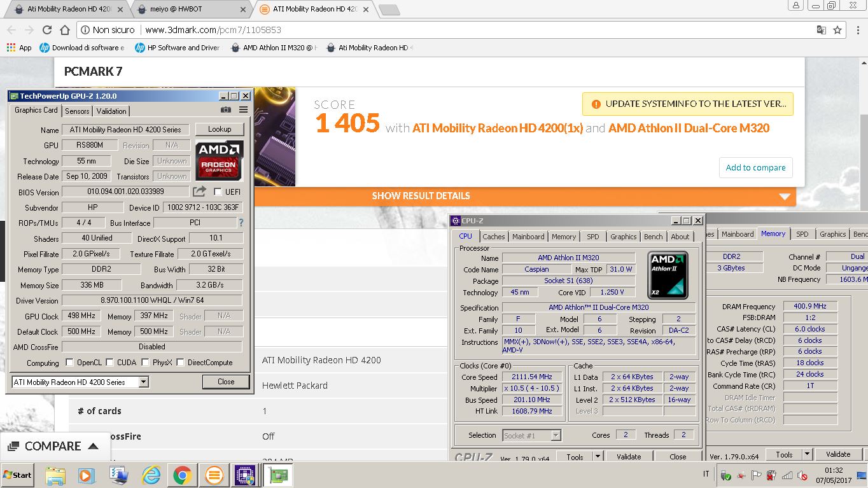Screen dimensions: 868x488
Task: Open the SPD tab in front CPU-Z
Action: [x=593, y=237]
